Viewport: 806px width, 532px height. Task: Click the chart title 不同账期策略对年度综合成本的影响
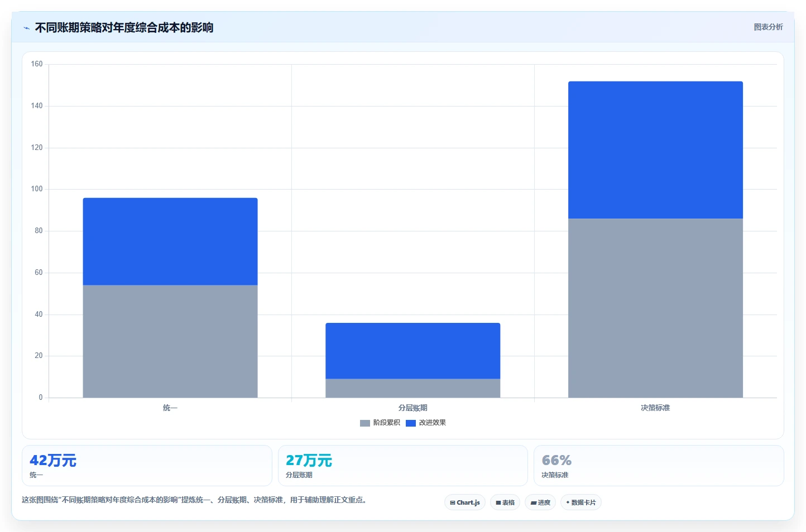[124, 28]
